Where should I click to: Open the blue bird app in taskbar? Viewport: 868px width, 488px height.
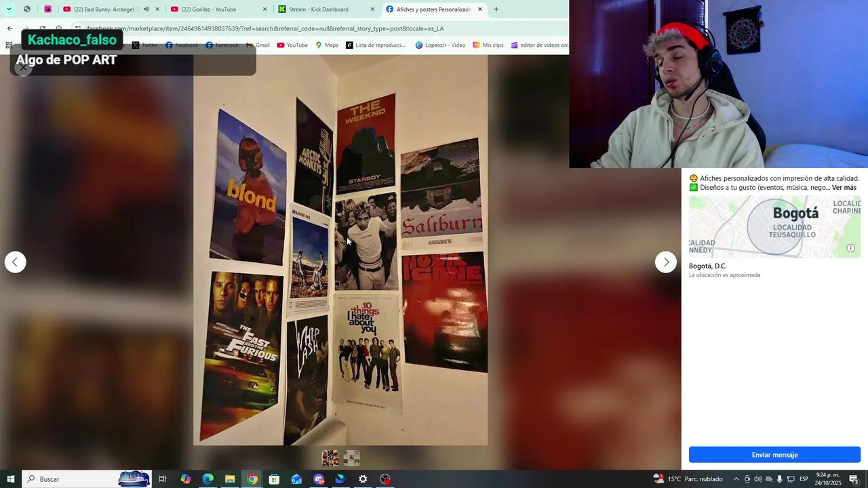340,479
